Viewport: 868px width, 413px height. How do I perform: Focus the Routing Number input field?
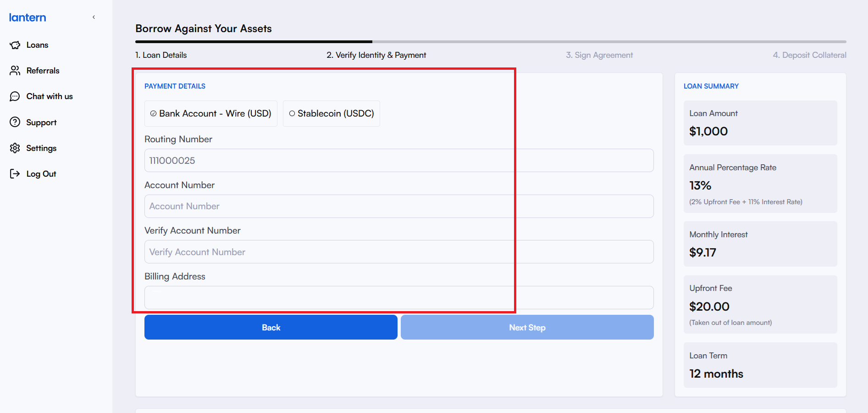tap(398, 160)
